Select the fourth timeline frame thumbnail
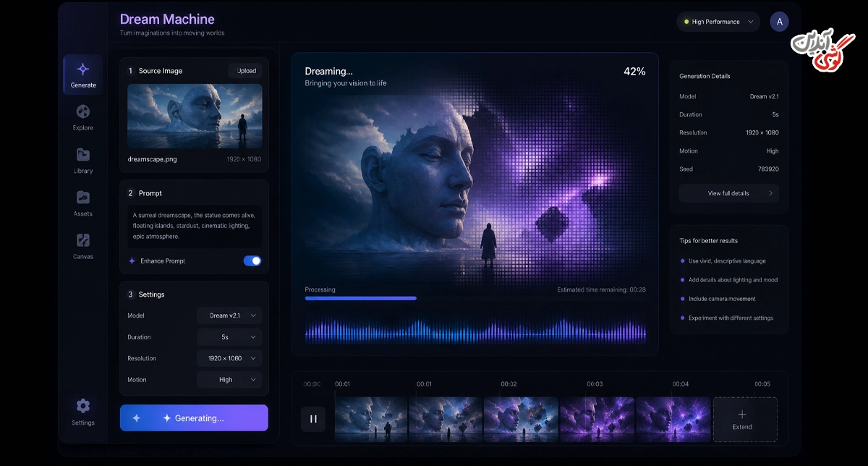The width and height of the screenshot is (868, 466). tap(597, 418)
